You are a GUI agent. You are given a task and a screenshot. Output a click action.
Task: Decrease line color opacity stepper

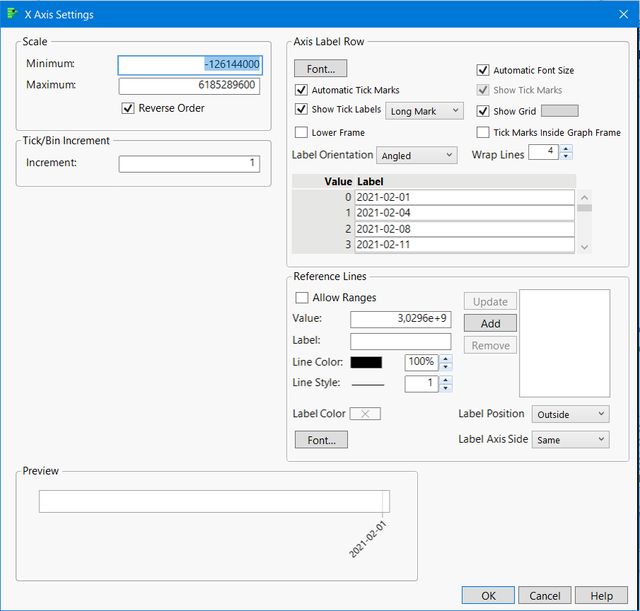(445, 367)
